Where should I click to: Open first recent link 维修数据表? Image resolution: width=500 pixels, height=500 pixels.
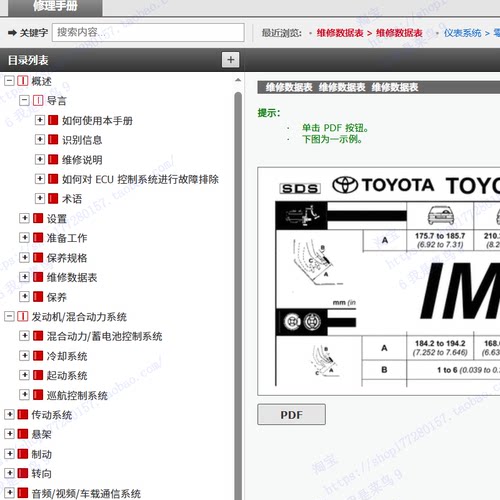point(340,33)
